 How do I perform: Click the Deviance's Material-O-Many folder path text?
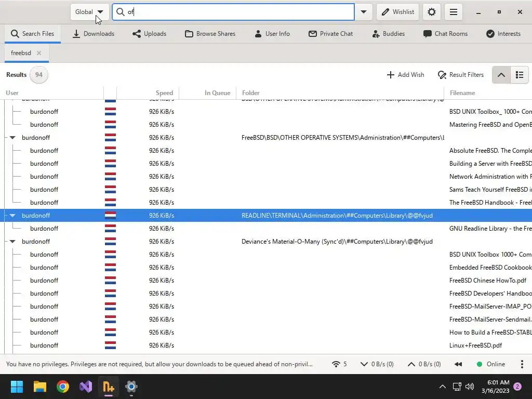click(337, 242)
